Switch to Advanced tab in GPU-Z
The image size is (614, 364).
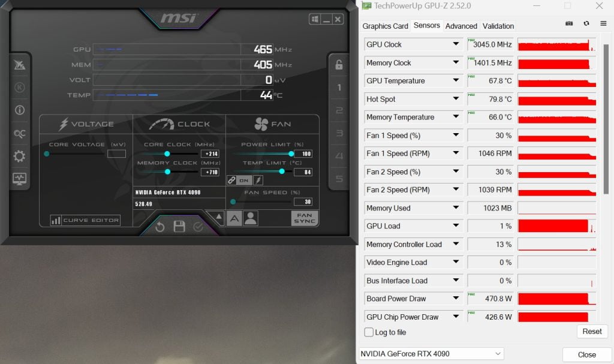(461, 26)
